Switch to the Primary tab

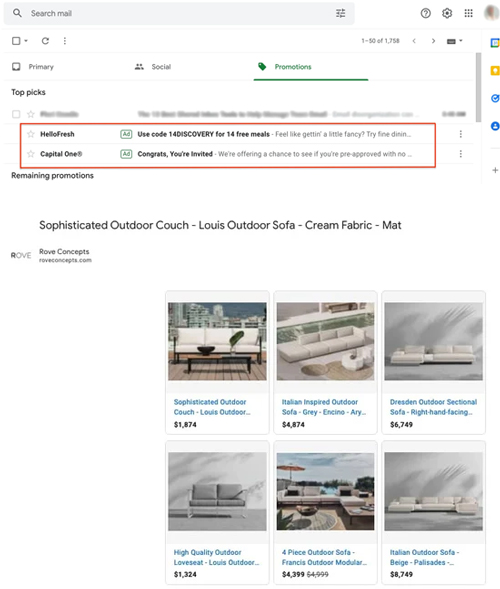coord(33,67)
